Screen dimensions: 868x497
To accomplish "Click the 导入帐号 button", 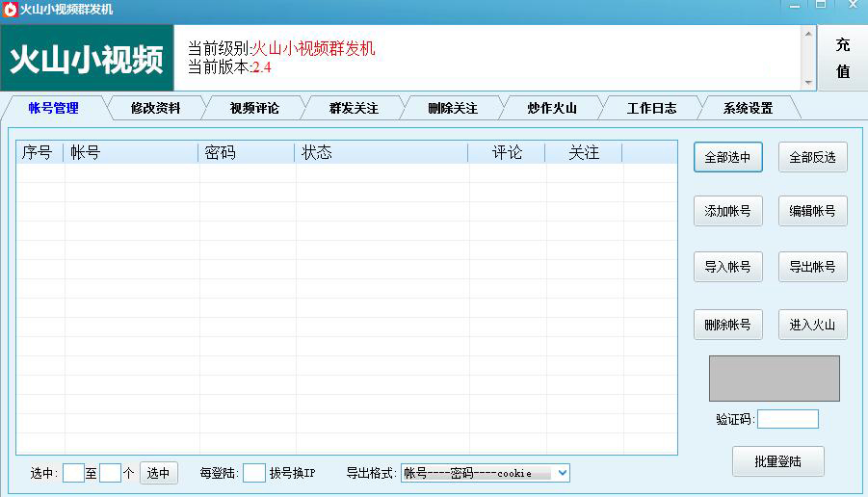I will (728, 267).
